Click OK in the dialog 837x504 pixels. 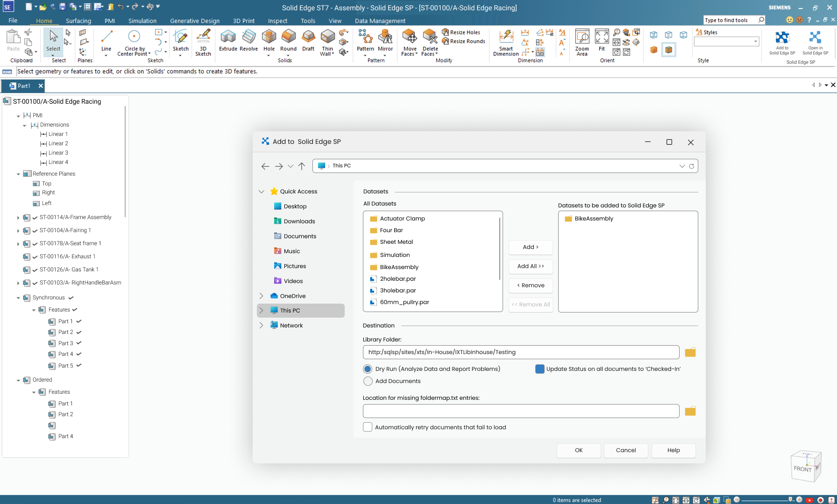(x=579, y=450)
